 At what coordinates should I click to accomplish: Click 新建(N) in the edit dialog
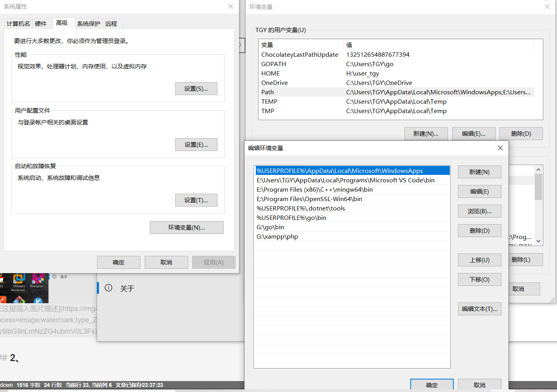pos(479,172)
